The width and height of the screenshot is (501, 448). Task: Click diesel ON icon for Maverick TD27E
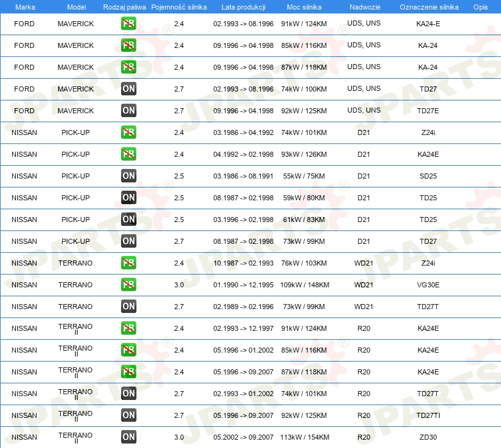[128, 111]
